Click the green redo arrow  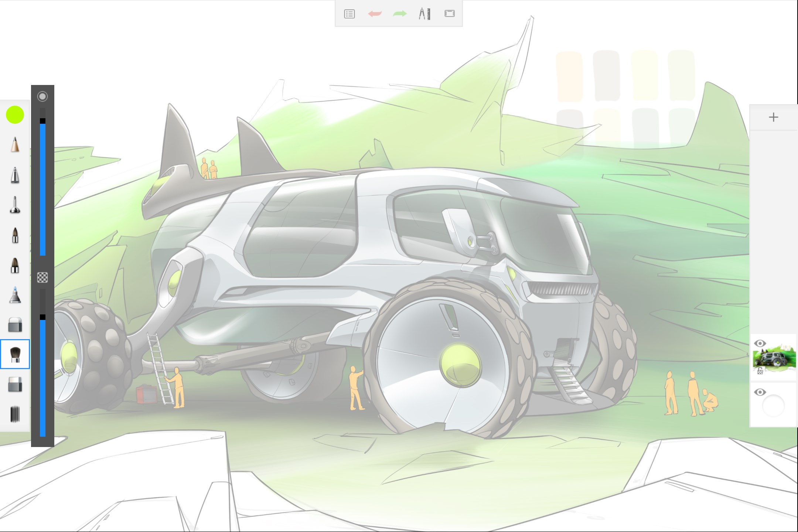[x=399, y=14]
